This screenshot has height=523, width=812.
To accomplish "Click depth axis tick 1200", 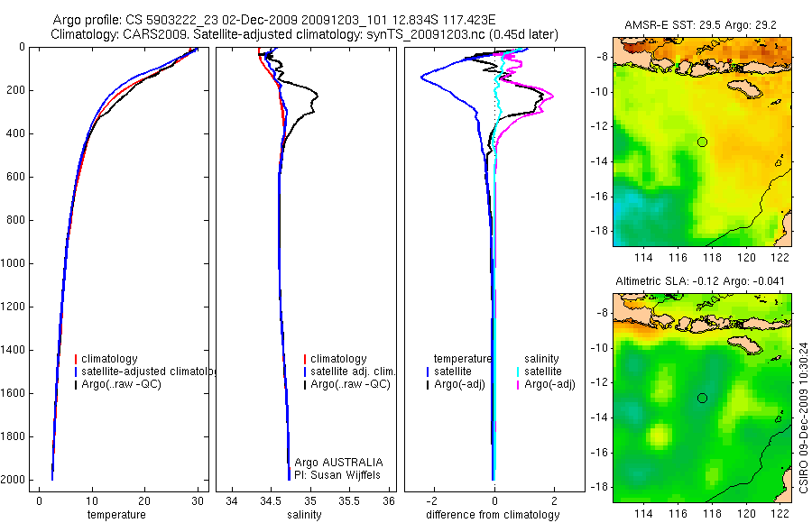I will pos(14,307).
